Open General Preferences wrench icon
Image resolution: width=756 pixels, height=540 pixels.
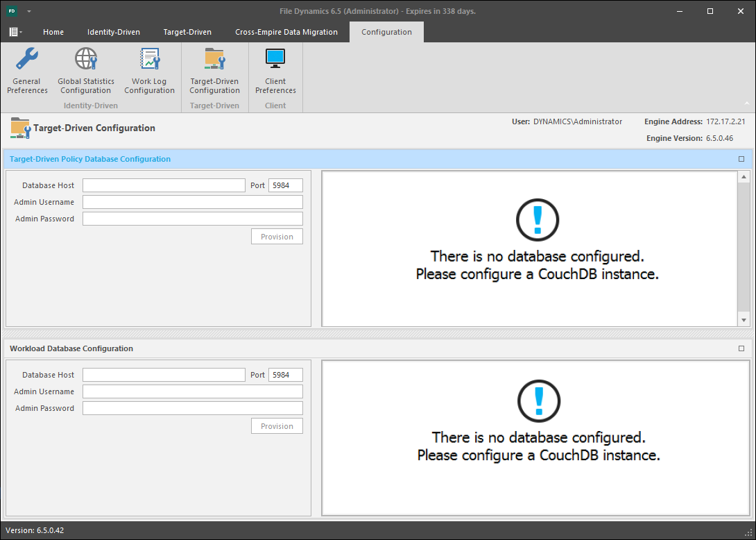coord(27,60)
